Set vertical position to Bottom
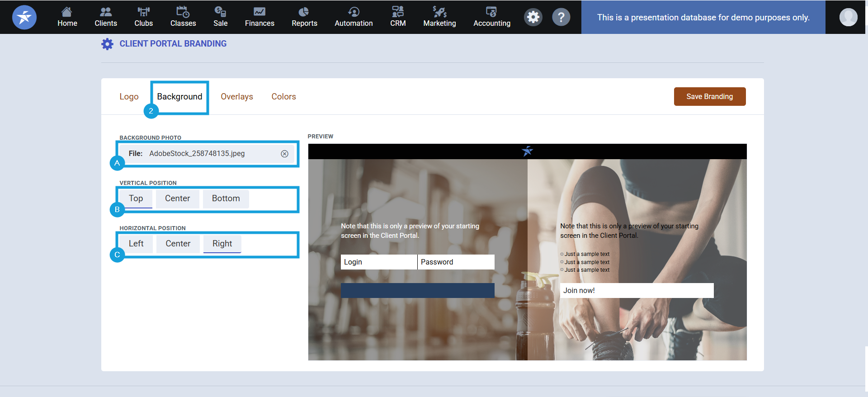 coord(226,198)
